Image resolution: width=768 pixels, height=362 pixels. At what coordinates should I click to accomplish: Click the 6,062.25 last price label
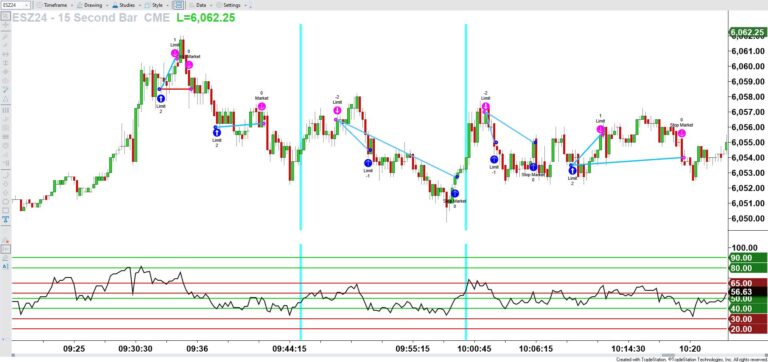tap(747, 32)
